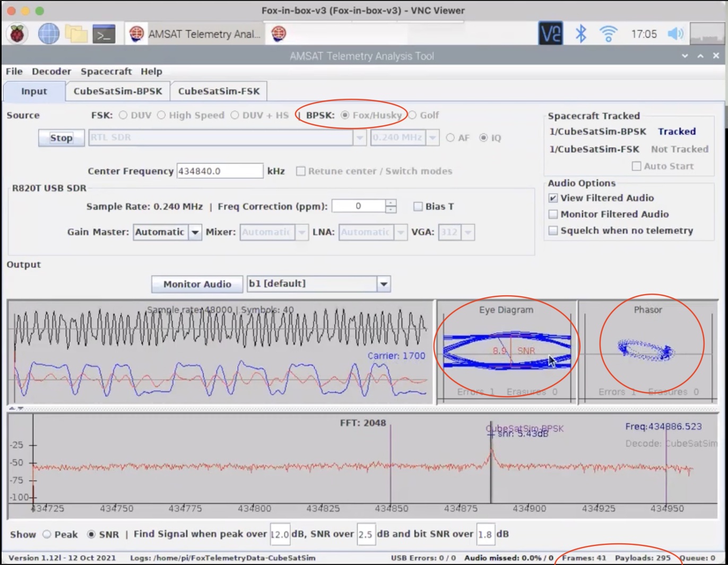Select the DUV radio button
This screenshot has width=728, height=565.
coord(123,115)
